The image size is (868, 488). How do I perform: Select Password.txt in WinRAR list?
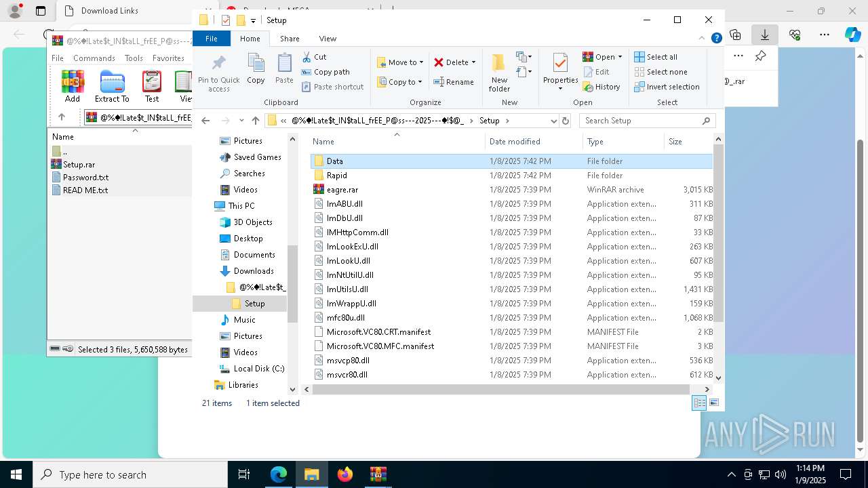(85, 178)
